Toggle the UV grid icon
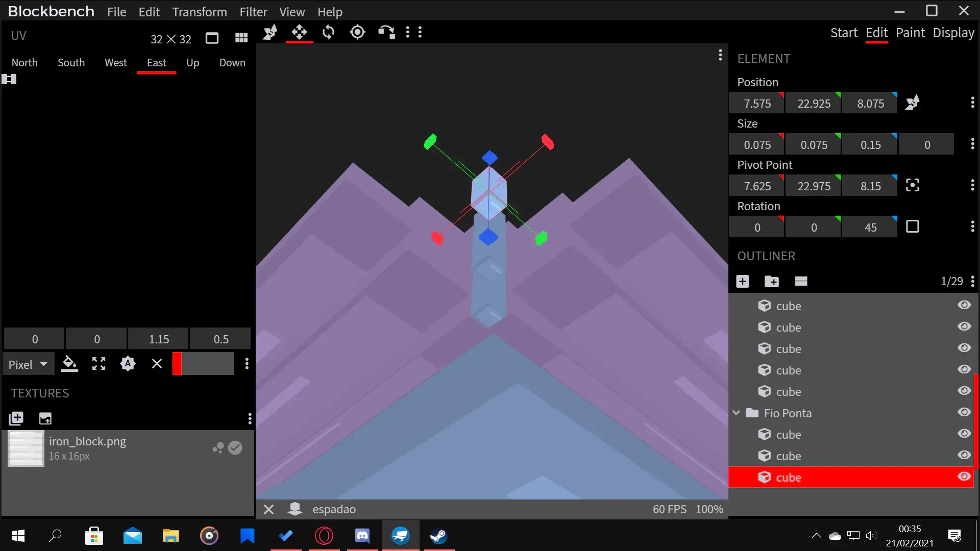 click(241, 38)
